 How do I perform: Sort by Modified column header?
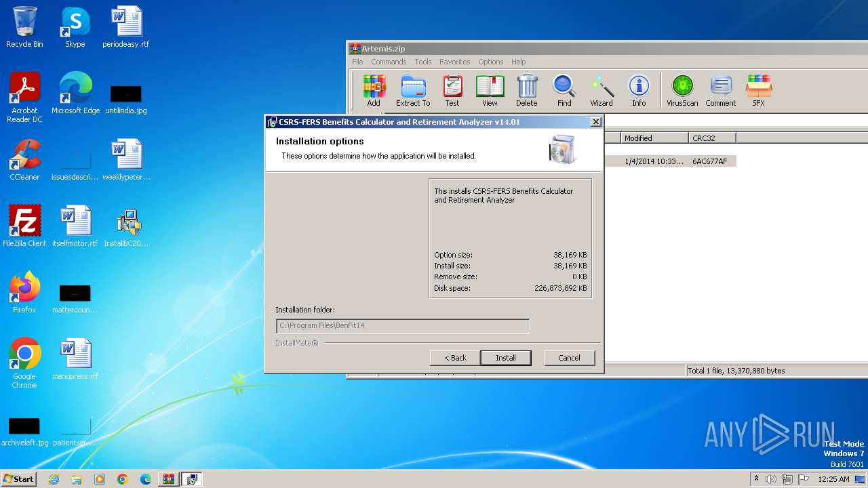[x=654, y=138]
